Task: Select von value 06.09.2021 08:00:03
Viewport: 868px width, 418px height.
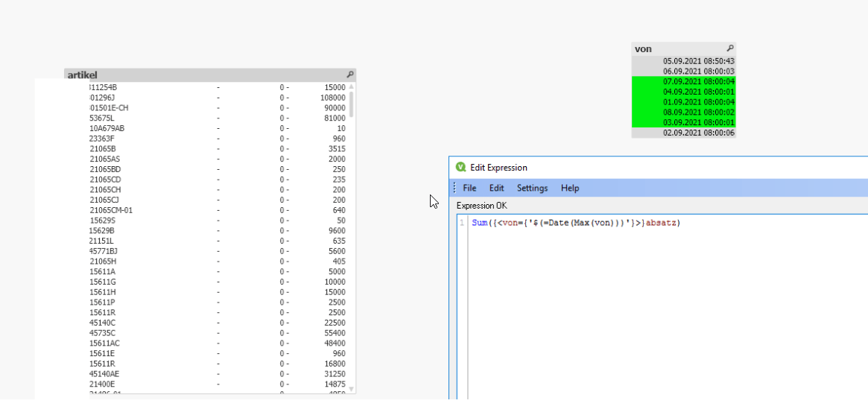Action: pos(684,72)
